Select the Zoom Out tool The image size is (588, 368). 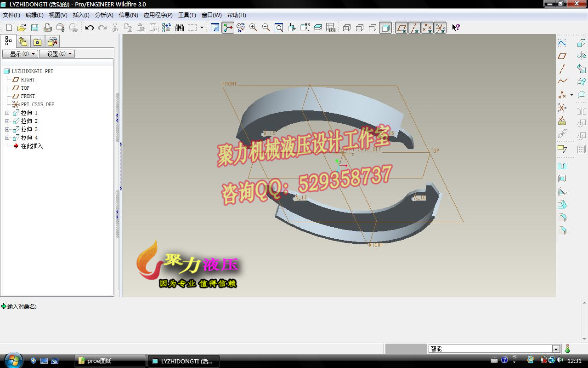[x=265, y=28]
